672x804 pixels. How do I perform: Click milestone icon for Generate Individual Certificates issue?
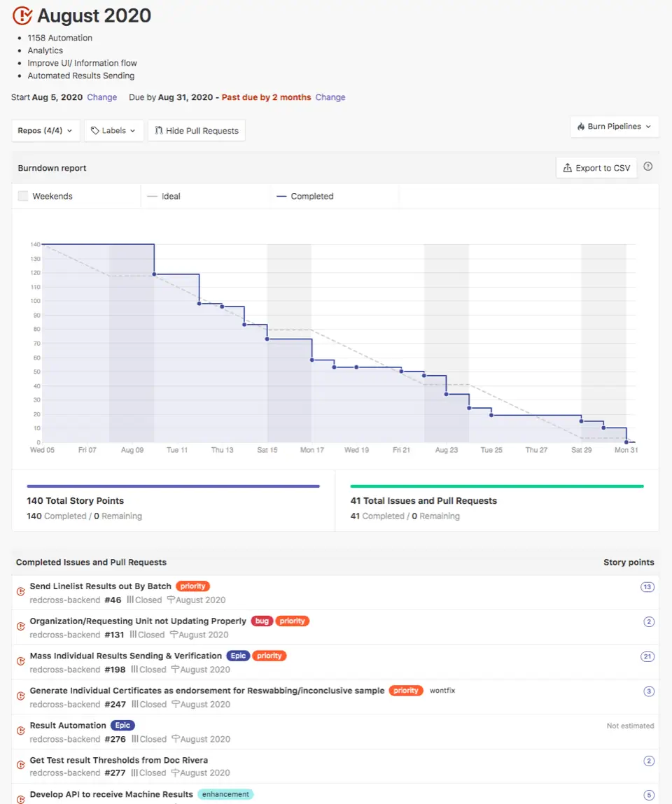coord(21,696)
